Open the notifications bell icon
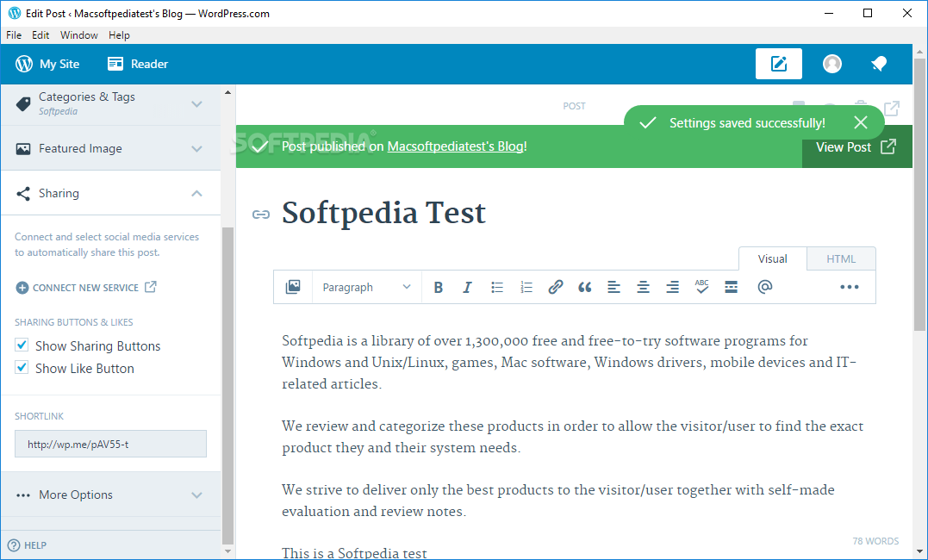The width and height of the screenshot is (928, 560). [879, 64]
